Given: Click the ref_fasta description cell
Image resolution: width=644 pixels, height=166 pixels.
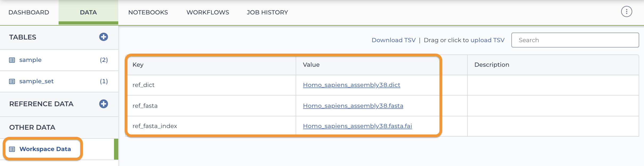Looking at the screenshot, I should pyautogui.click(x=553, y=106).
